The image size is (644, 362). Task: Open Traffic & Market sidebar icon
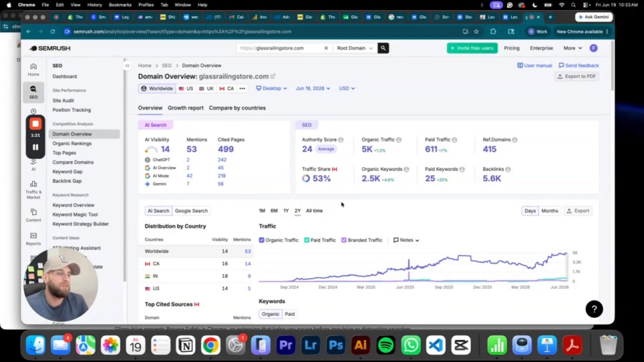34,190
